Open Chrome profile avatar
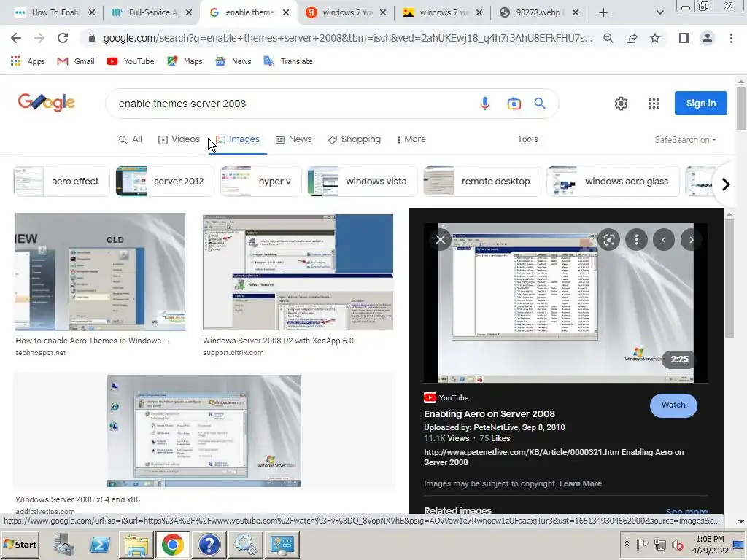The width and height of the screenshot is (747, 560). point(708,38)
